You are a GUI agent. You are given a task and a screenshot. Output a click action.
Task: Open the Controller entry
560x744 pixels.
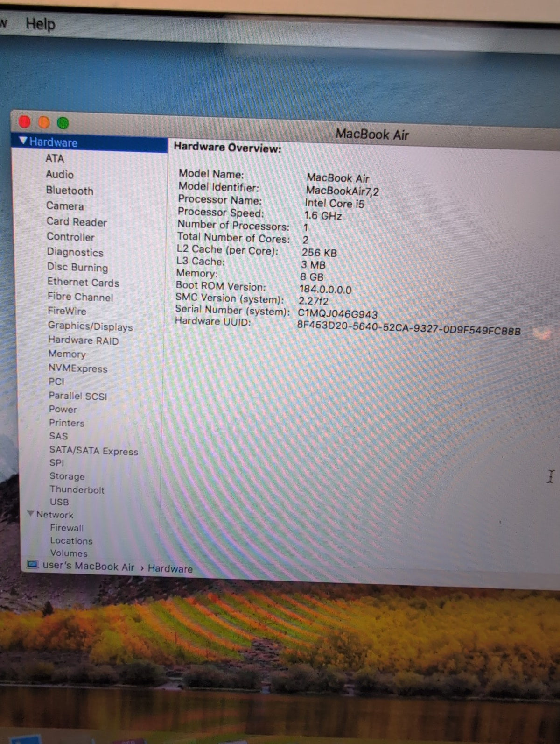click(x=70, y=237)
